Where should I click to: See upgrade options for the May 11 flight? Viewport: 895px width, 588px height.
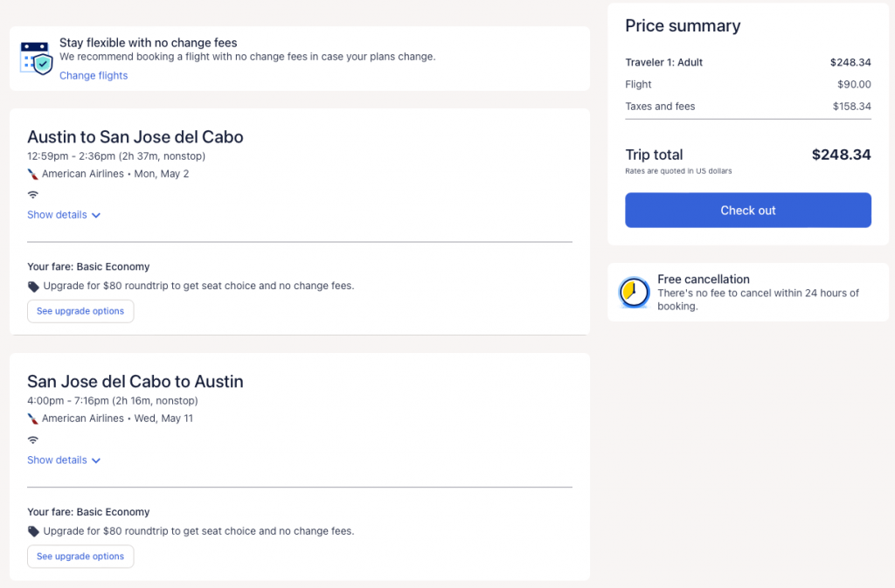click(x=80, y=557)
